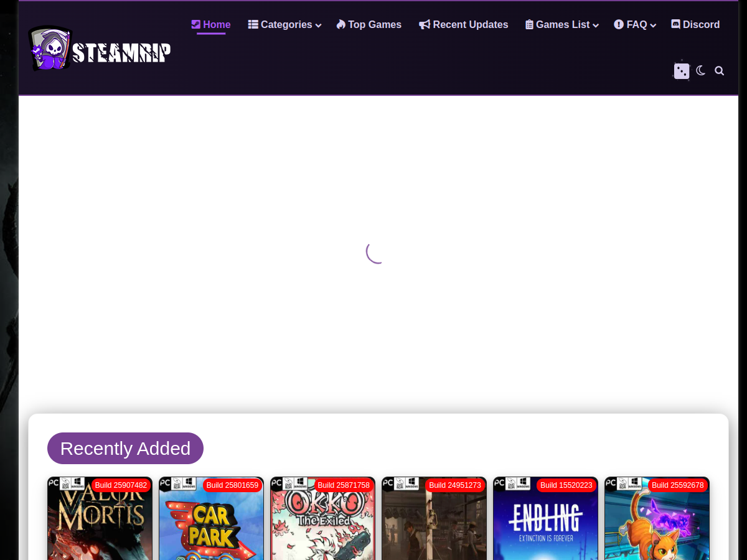Open the Endling game thumbnail
This screenshot has width=747, height=560.
click(x=545, y=518)
